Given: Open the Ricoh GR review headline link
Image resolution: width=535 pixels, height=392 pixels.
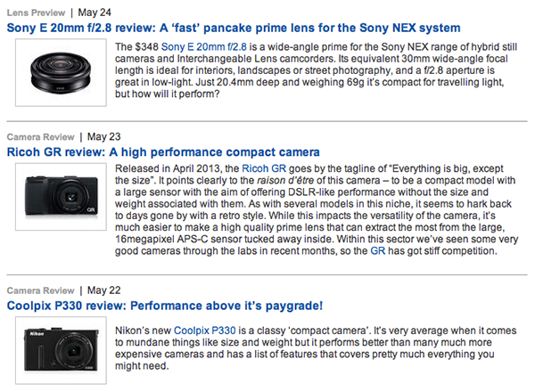Looking at the screenshot, I should 163,152.
